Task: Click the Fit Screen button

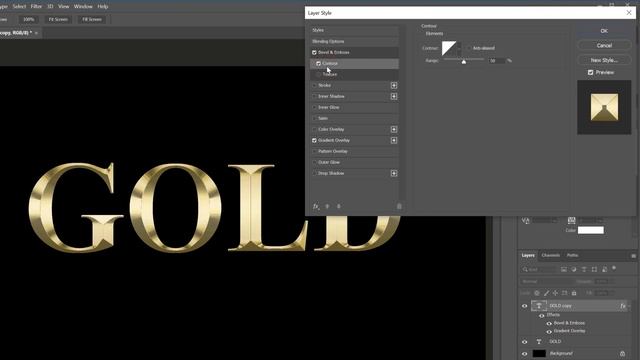Action: (x=58, y=20)
